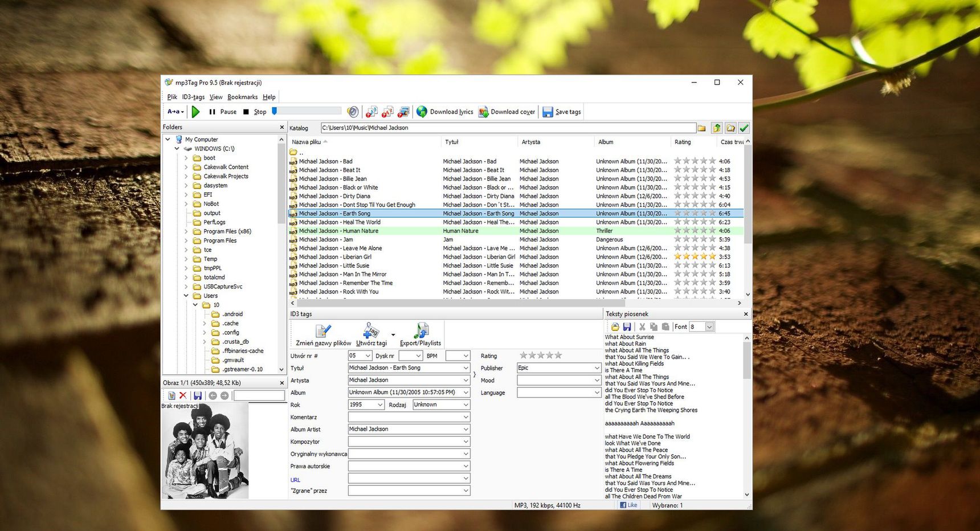Click the save lyrics floppy icon
The width and height of the screenshot is (980, 531).
coord(627,326)
